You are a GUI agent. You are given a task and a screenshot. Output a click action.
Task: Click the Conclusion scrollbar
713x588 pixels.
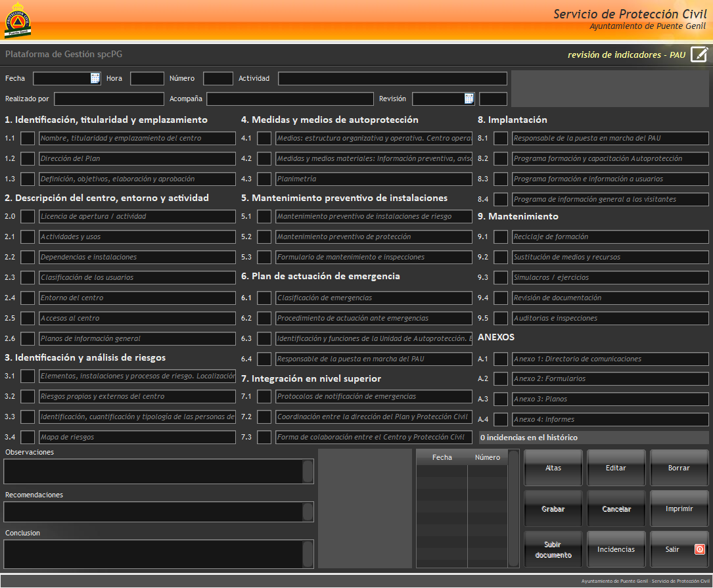tap(308, 554)
